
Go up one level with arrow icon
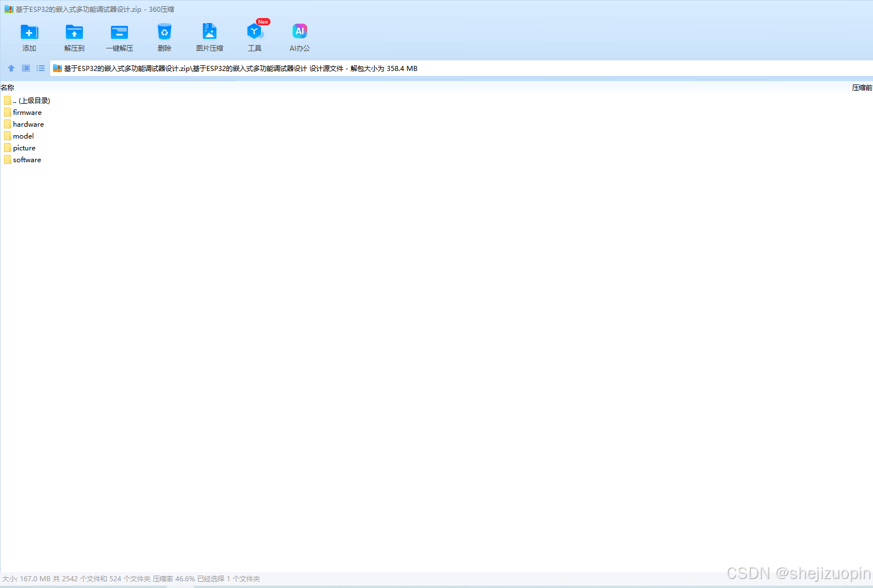click(11, 68)
